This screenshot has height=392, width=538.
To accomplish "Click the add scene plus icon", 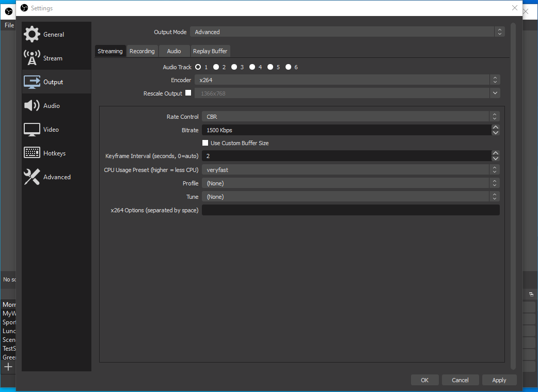I will 8,367.
